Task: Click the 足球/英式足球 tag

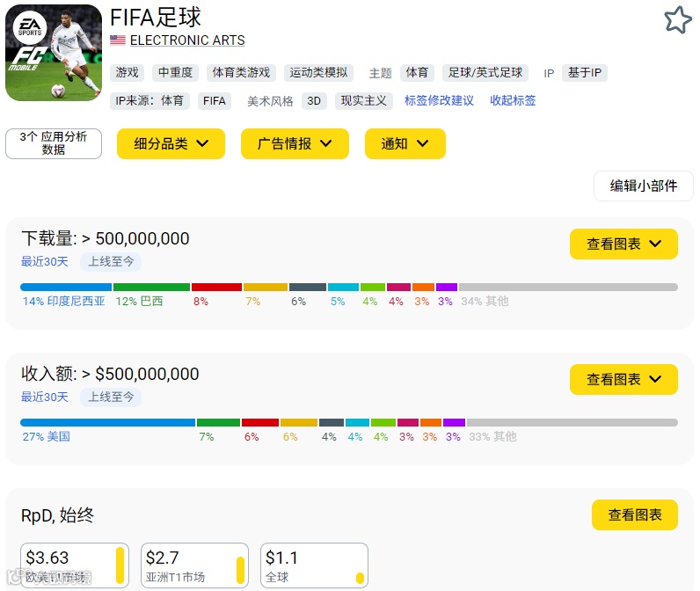Action: tap(485, 72)
